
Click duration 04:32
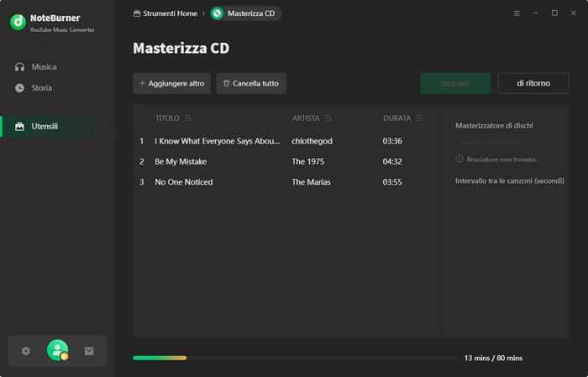392,161
